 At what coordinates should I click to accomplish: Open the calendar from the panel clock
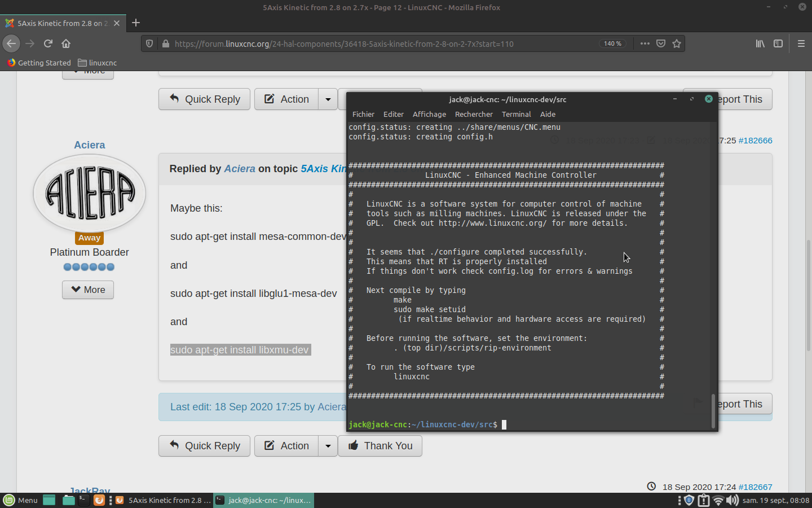point(775,500)
